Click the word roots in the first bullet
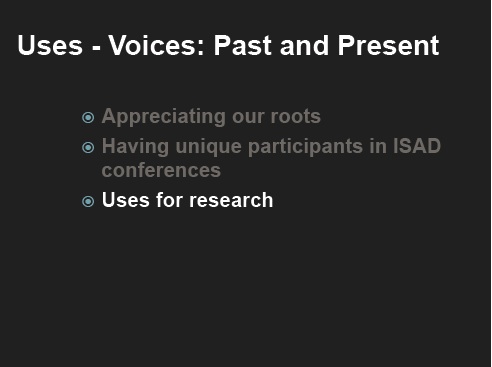The height and width of the screenshot is (367, 492). click(x=295, y=116)
